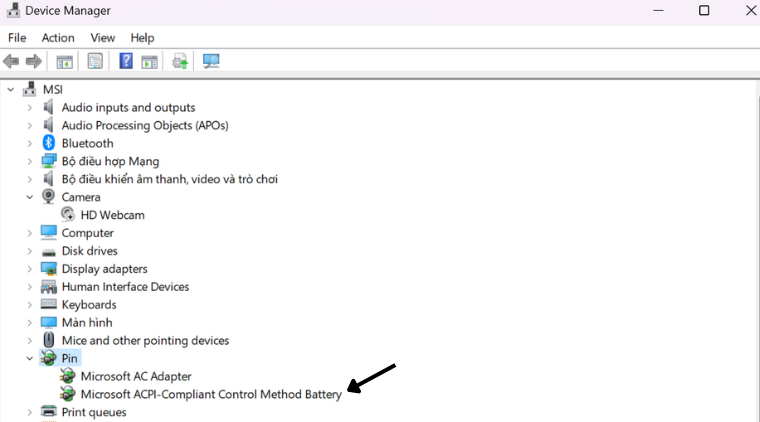Open Help via blue question mark icon
The width and height of the screenshot is (760, 422).
(126, 61)
